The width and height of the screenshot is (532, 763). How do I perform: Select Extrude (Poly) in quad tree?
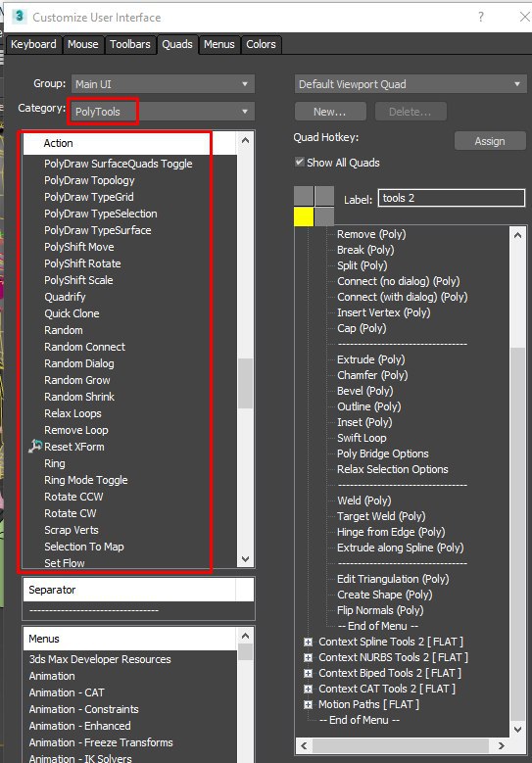pos(371,359)
